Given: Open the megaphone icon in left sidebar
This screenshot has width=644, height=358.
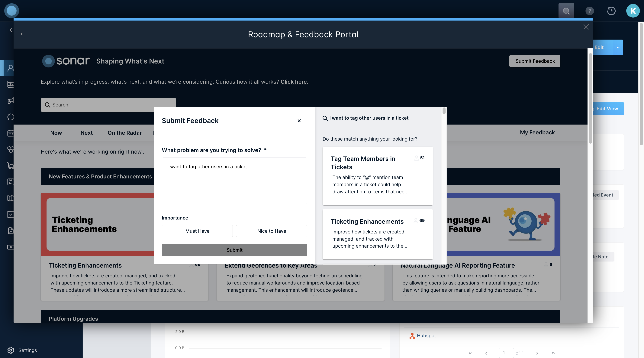Looking at the screenshot, I should (x=11, y=101).
